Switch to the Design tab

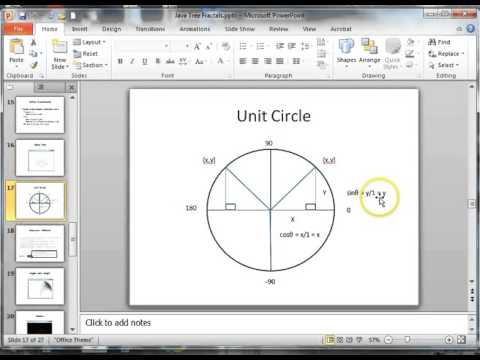[x=112, y=29]
